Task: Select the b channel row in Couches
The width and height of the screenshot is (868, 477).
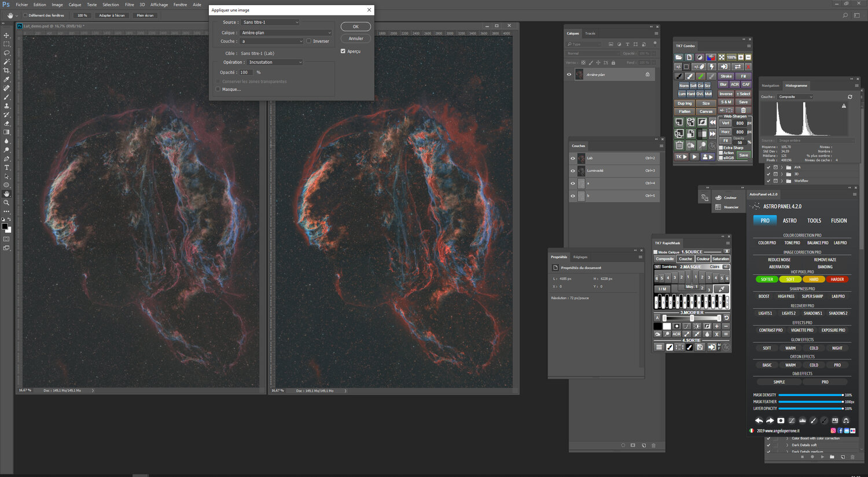Action: (615, 196)
